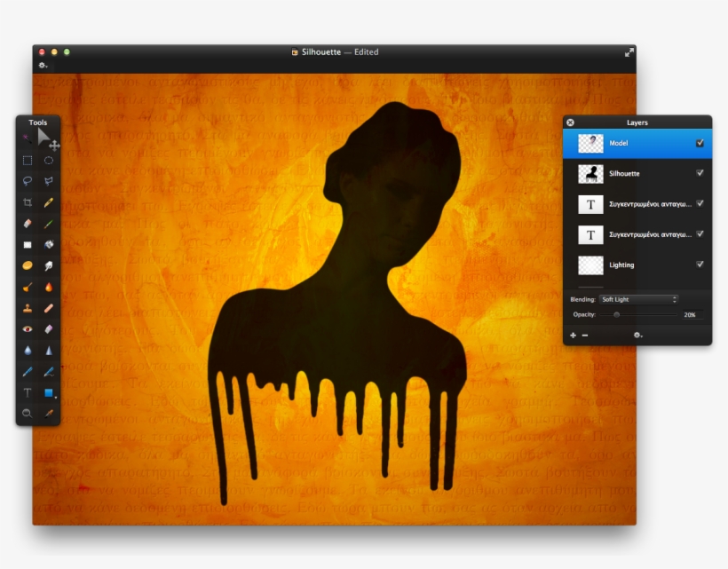This screenshot has height=569, width=728.
Task: Hide the Lighting layer
Action: coord(700,265)
